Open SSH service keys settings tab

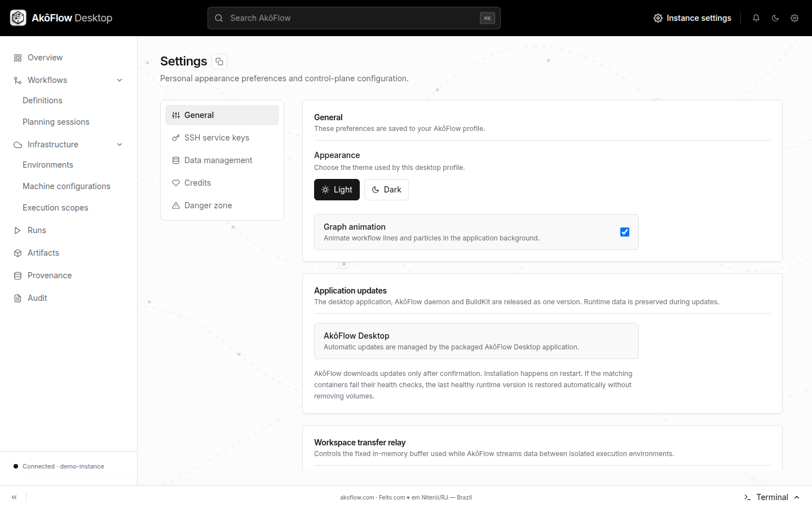(x=222, y=138)
